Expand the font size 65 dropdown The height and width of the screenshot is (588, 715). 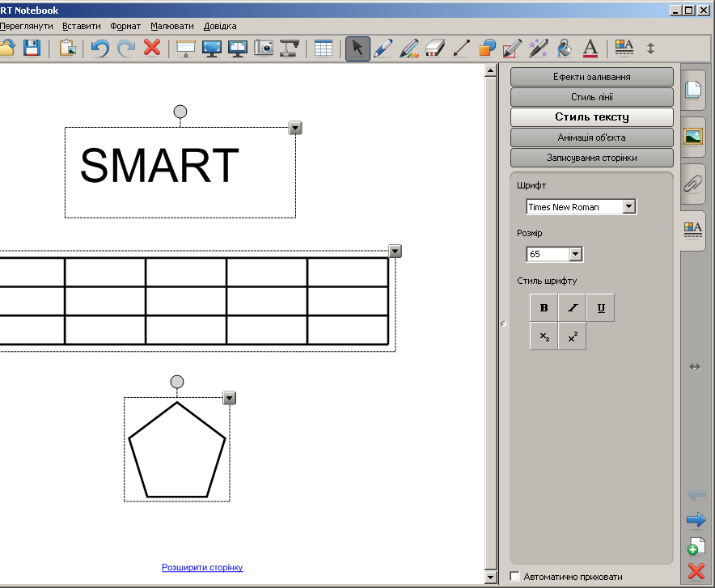[575, 254]
